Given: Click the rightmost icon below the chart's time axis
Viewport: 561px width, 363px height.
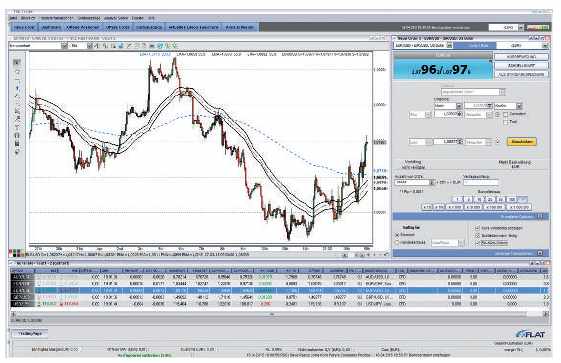Looking at the screenshot, I should tap(386, 255).
